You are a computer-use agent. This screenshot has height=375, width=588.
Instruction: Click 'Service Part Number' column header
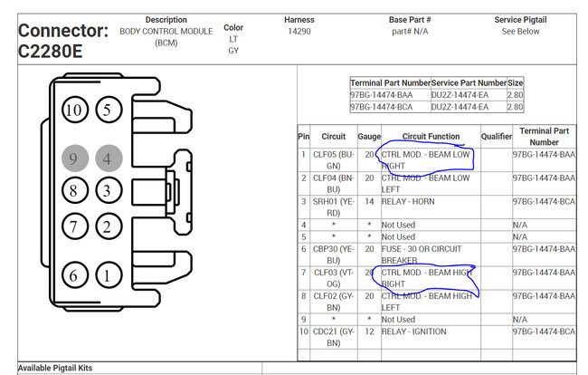pyautogui.click(x=469, y=82)
